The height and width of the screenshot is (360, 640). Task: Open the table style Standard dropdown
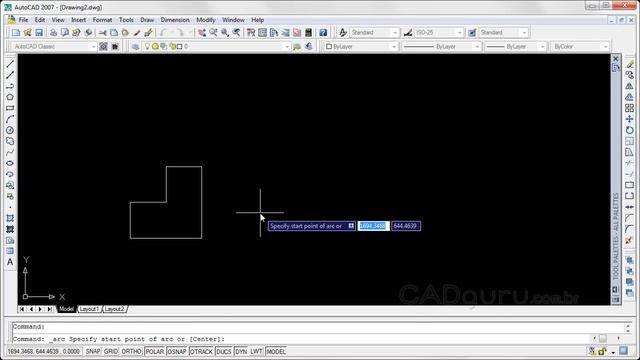pyautogui.click(x=524, y=33)
